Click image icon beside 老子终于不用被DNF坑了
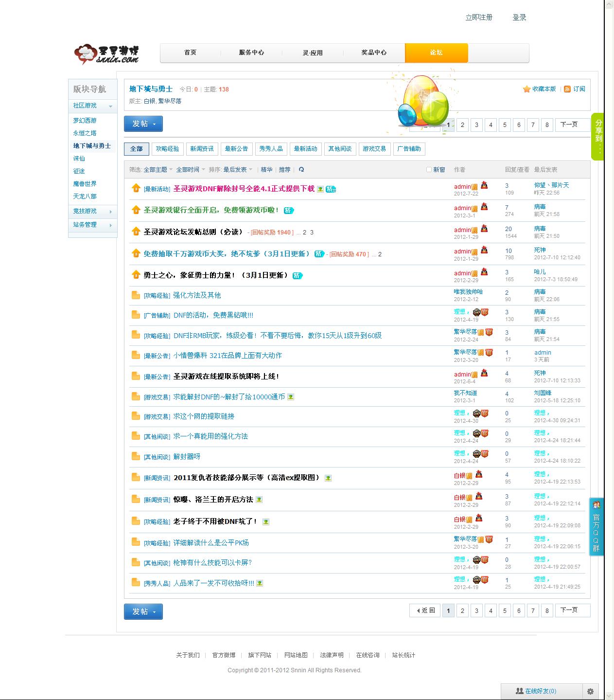Image resolution: width=614 pixels, height=700 pixels. pyautogui.click(x=266, y=522)
